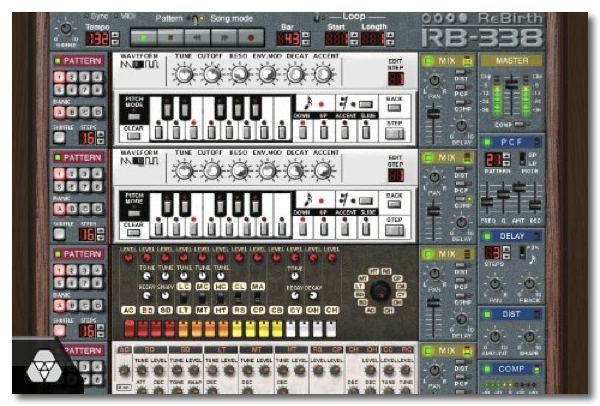The height and width of the screenshot is (406, 600).
Task: Click the first synth Tune knob
Action: click(184, 74)
